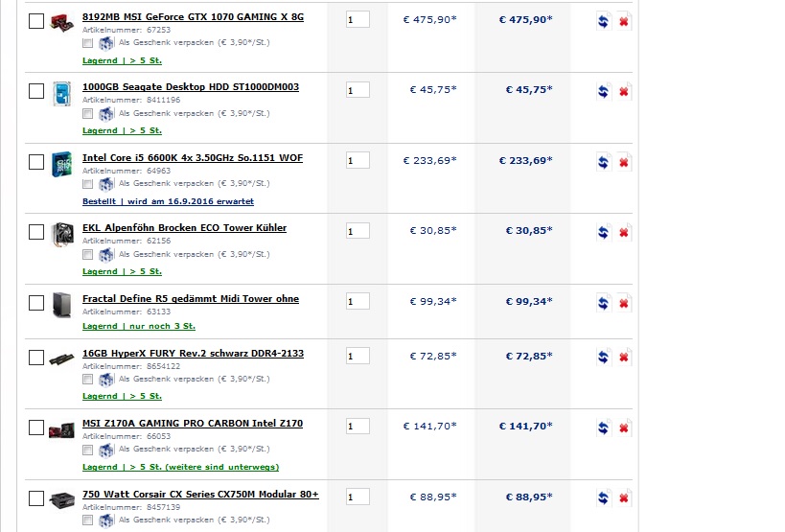Select the MSI GeForce GTX 1070 row checkbox
This screenshot has height=532, width=785.
click(x=36, y=21)
